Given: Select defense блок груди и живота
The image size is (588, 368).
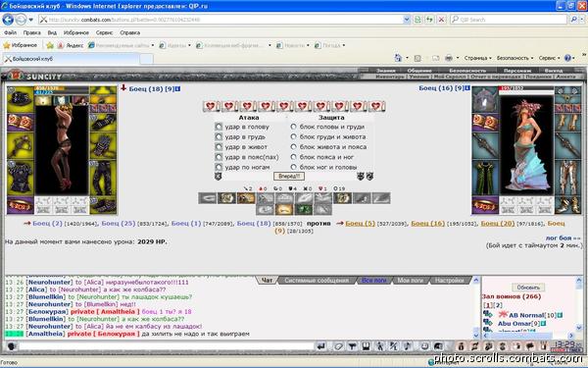Looking at the screenshot, I should point(294,136).
